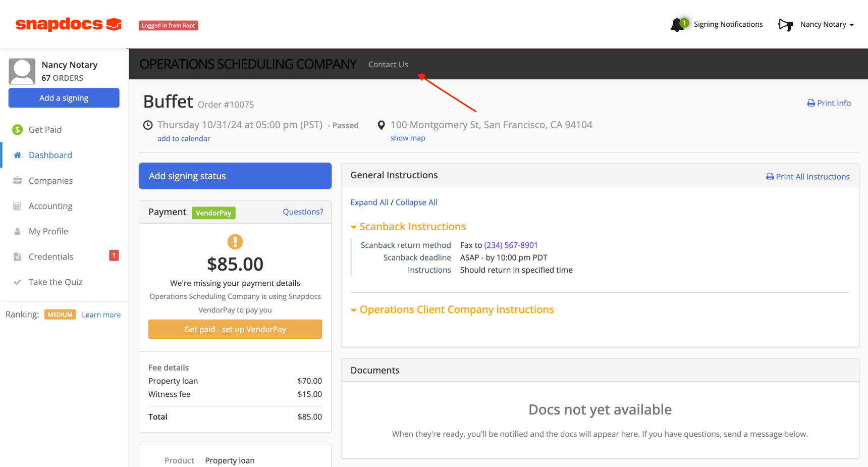Image resolution: width=868 pixels, height=467 pixels.
Task: Click the megaphone announcements icon
Action: pyautogui.click(x=786, y=24)
